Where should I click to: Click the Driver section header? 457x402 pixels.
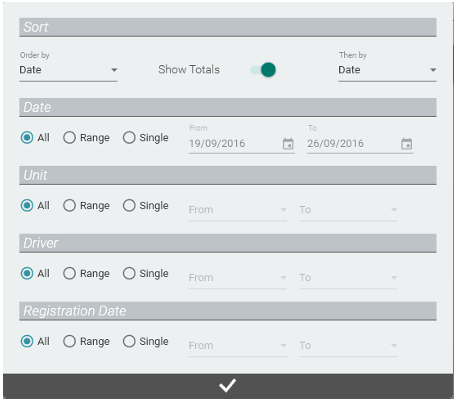pyautogui.click(x=228, y=243)
